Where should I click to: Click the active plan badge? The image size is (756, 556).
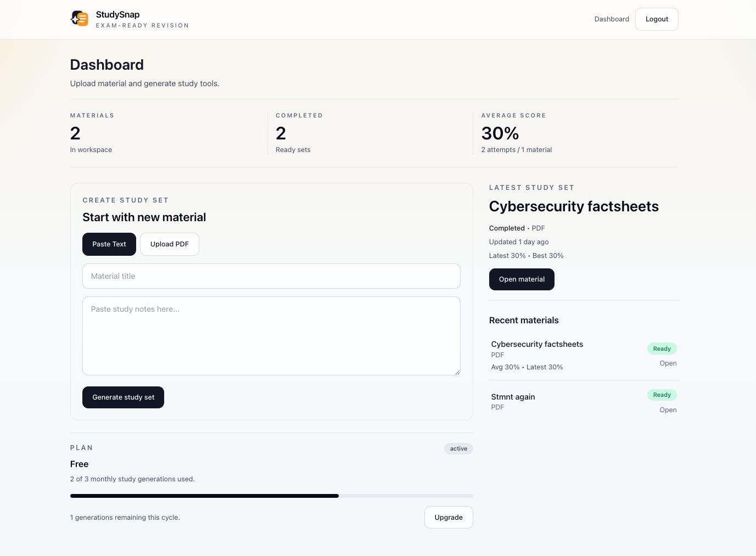[458, 448]
